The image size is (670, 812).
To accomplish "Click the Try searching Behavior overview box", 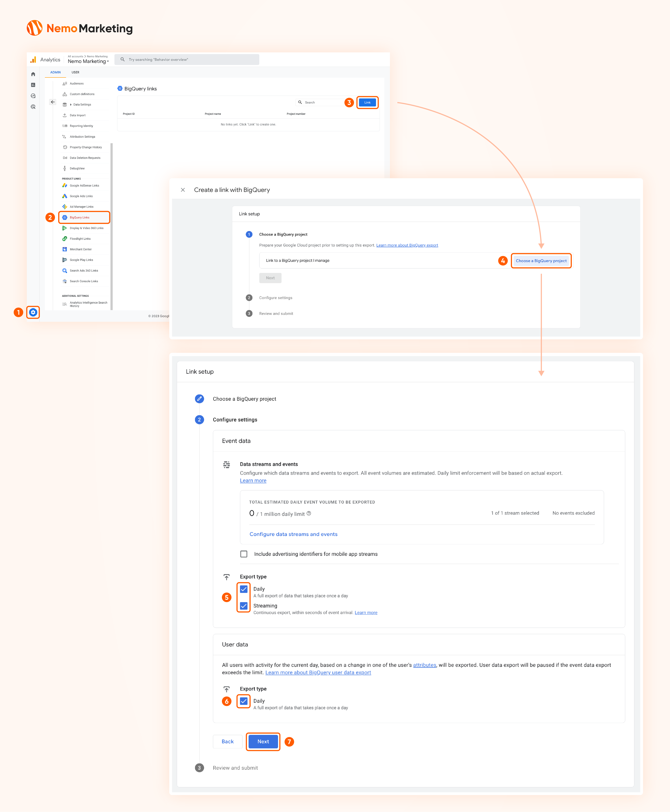I will tap(187, 59).
